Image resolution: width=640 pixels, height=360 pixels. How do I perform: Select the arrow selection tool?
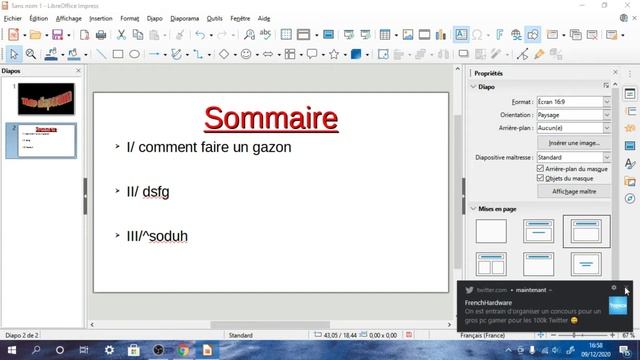(14, 54)
